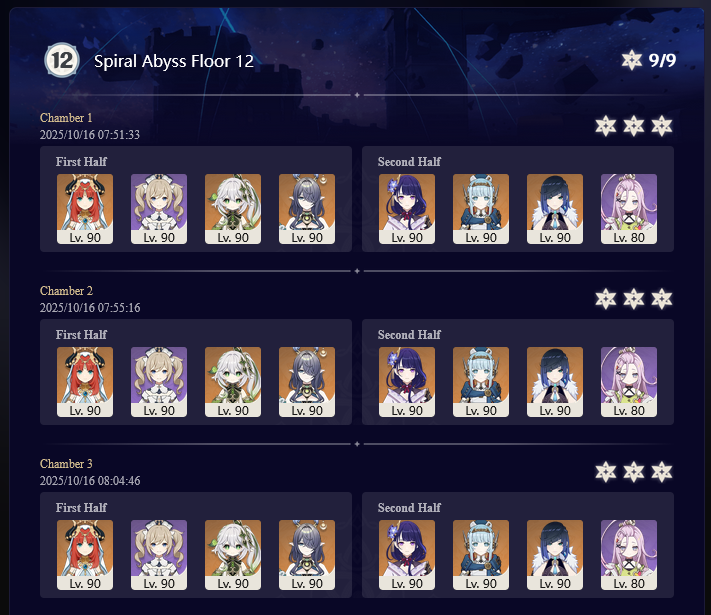
Task: Select the dark-blue short-haired character in Chamber 2 Second Half
Action: [555, 382]
